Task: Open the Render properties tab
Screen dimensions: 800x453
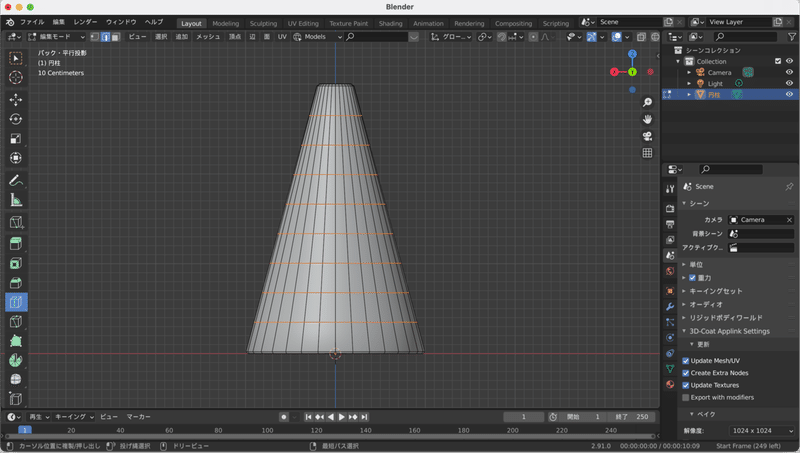Action: (x=670, y=209)
